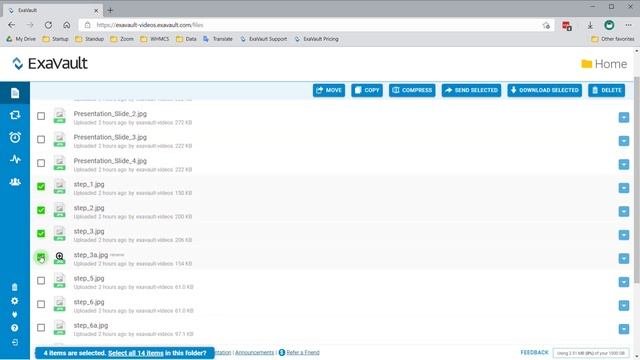The image size is (640, 360).
Task: Open dropdown menu for Presentation_Slide_4.jpg
Action: coord(624,164)
